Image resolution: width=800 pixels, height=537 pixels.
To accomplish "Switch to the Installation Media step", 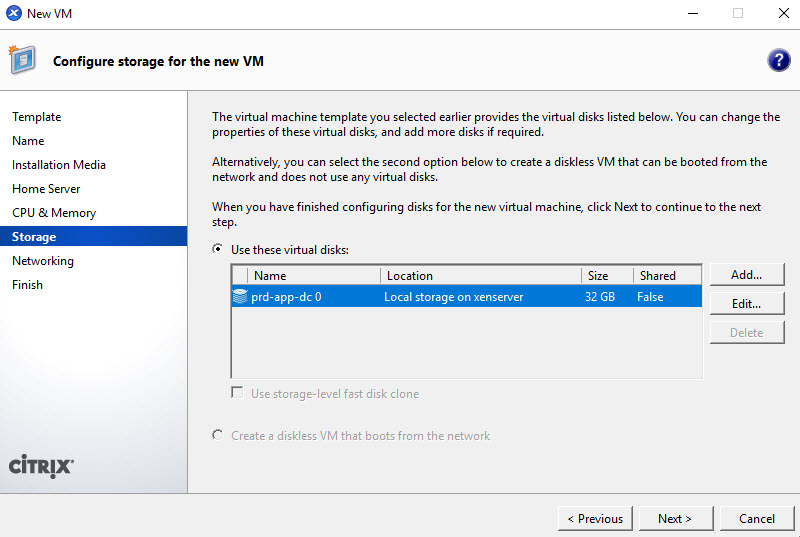I will click(x=59, y=165).
